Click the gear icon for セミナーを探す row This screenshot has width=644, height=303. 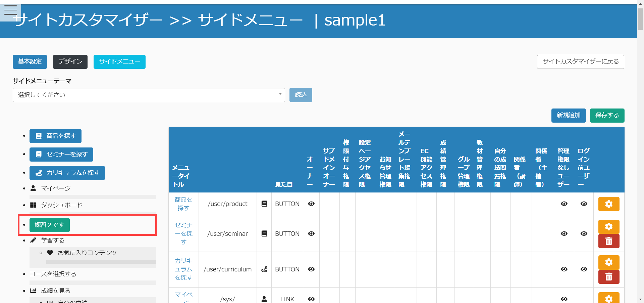tap(608, 227)
